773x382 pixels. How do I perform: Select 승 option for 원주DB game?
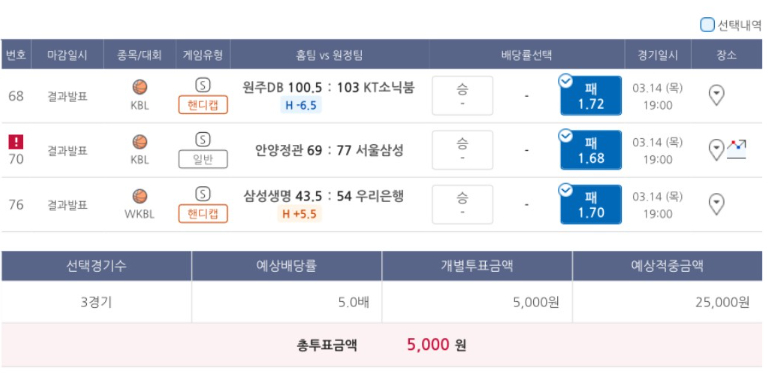point(462,96)
